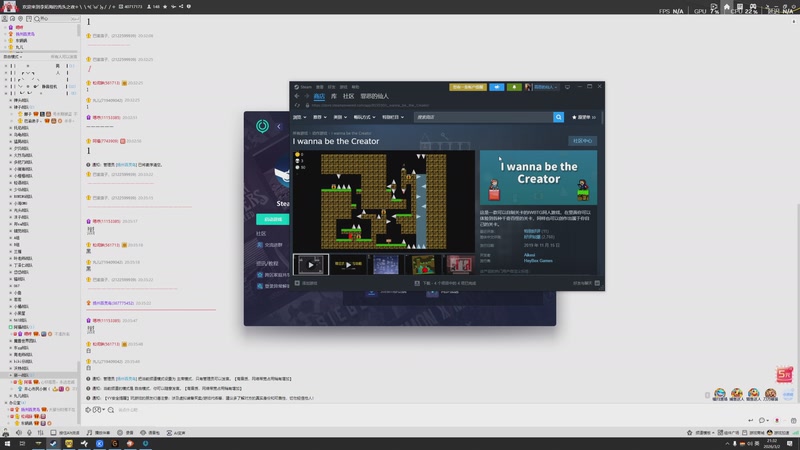
Task: Go forward in the Steam window
Action: click(307, 96)
